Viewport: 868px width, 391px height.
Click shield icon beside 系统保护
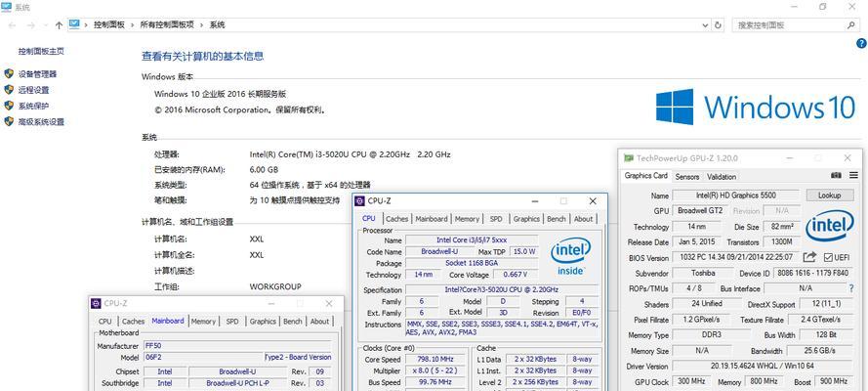click(x=9, y=106)
